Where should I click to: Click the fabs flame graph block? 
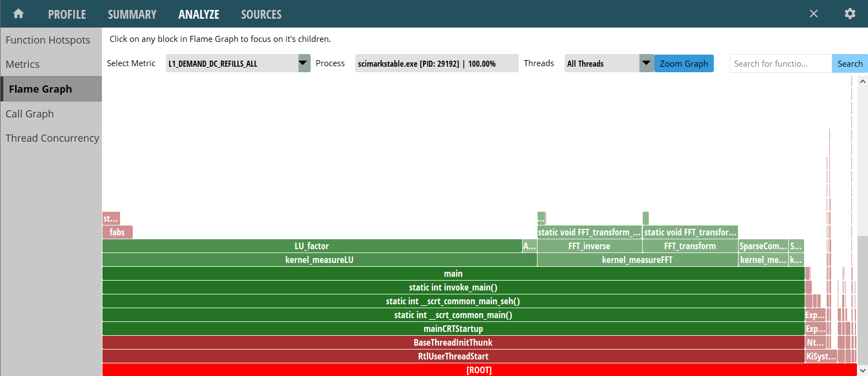click(x=117, y=232)
